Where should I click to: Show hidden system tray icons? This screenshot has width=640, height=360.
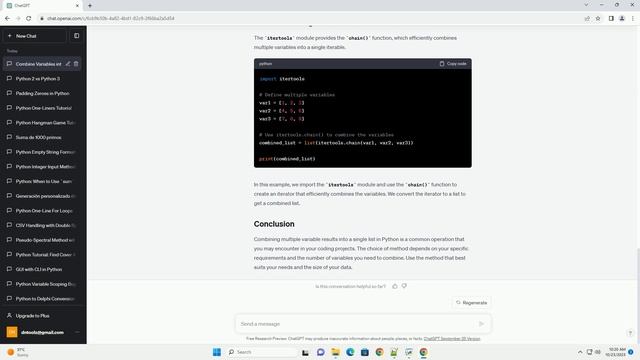coord(580,352)
